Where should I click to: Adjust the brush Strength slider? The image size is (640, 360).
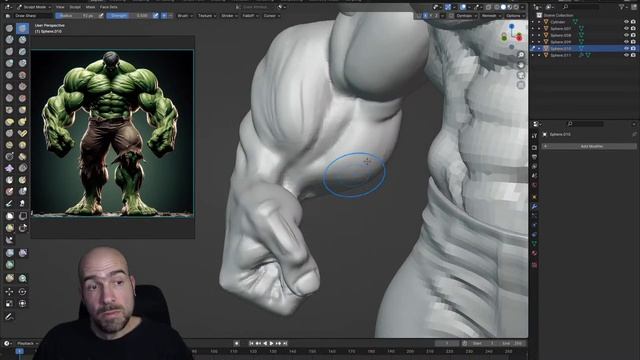click(x=129, y=16)
